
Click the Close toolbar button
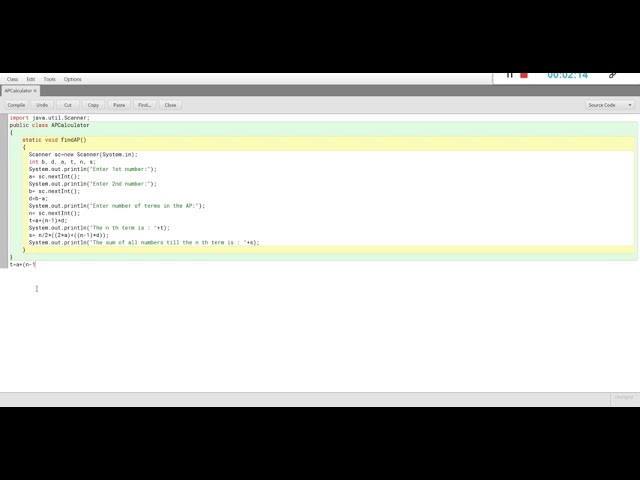point(170,105)
